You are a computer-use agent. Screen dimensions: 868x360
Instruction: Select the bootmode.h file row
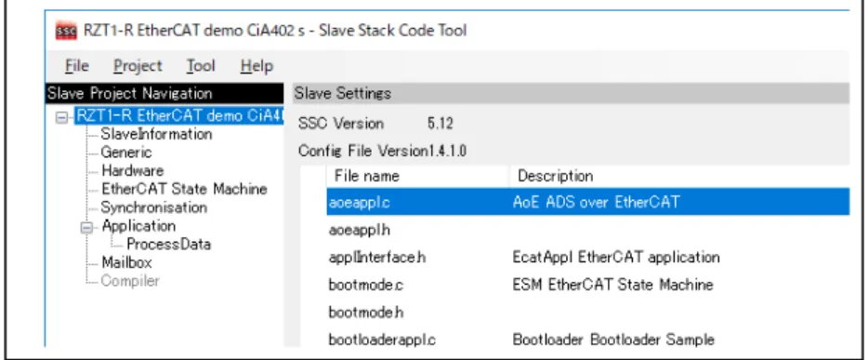tap(588, 313)
